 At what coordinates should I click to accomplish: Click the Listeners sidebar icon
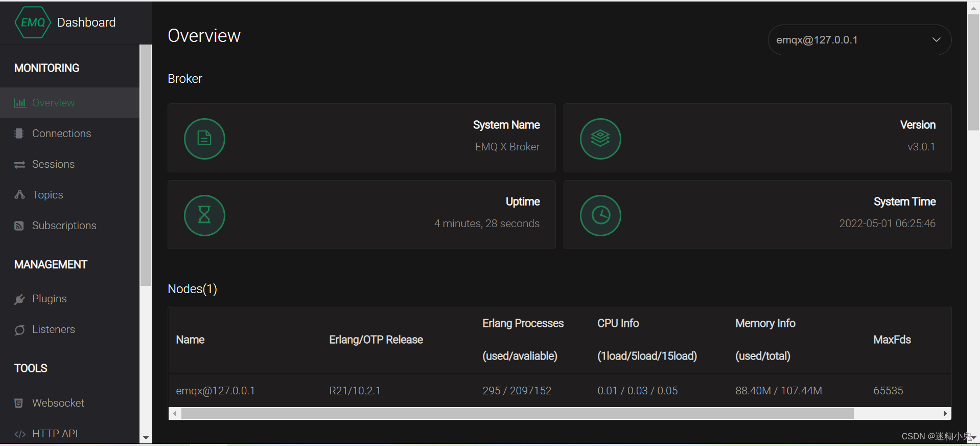click(x=19, y=330)
